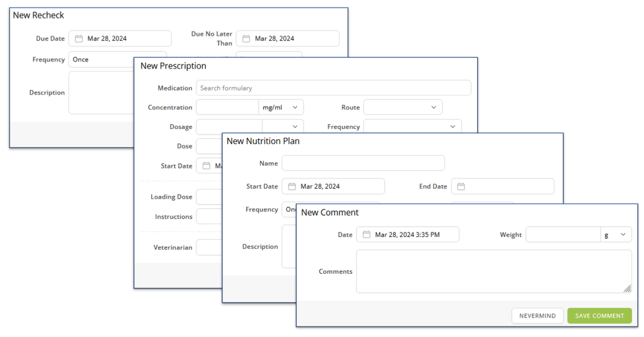The height and width of the screenshot is (337, 644).
Task: Click the Name field in New Nutrition Plan
Action: pos(363,163)
